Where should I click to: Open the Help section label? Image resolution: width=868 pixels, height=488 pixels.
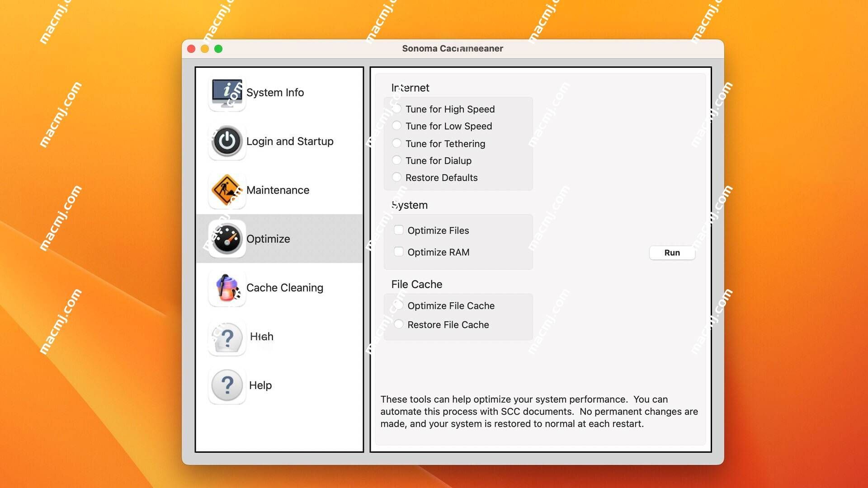(260, 385)
